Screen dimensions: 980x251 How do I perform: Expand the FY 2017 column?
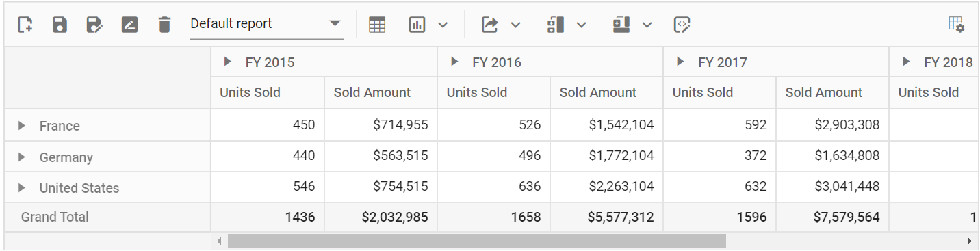pyautogui.click(x=680, y=62)
